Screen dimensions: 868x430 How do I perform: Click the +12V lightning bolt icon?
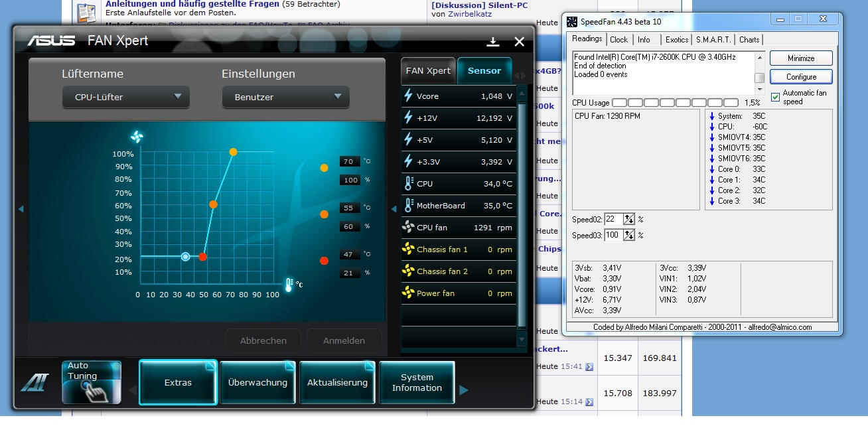point(408,118)
